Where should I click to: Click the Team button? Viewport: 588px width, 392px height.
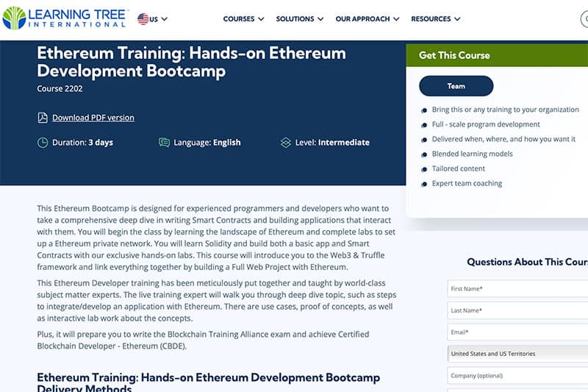(x=456, y=86)
